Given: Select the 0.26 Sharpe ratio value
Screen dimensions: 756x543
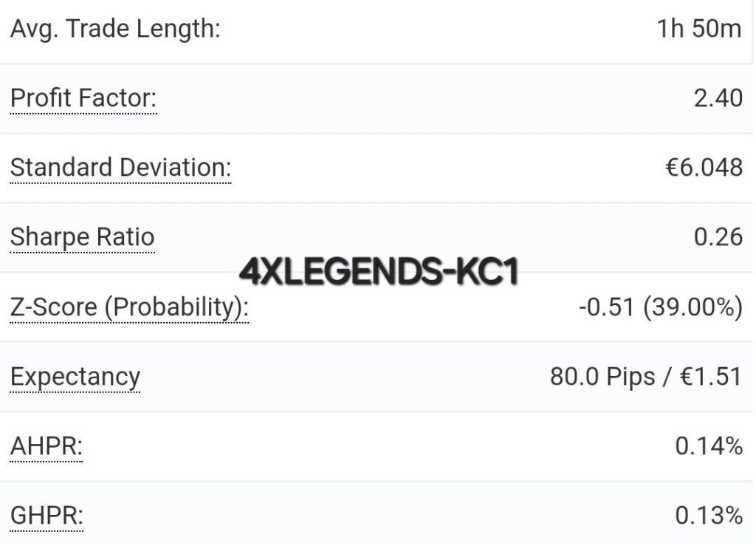Looking at the screenshot, I should (x=718, y=237).
